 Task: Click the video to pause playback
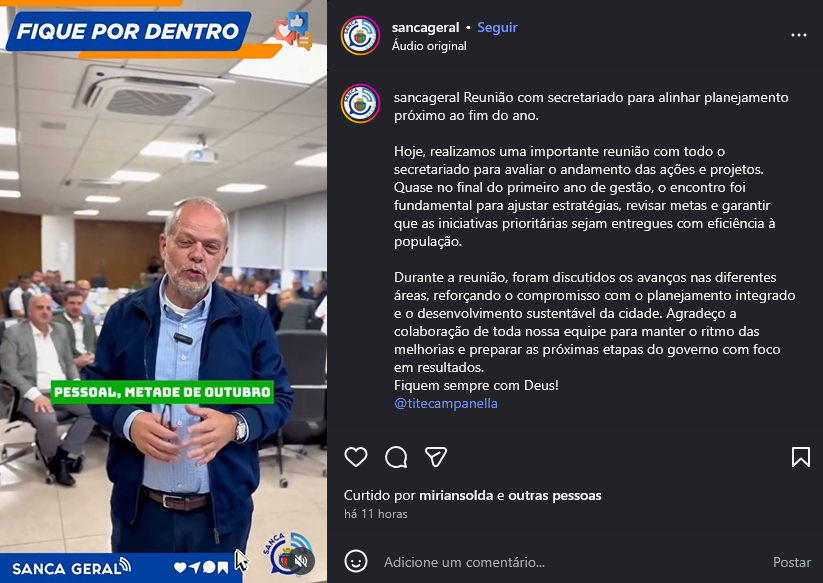163,291
